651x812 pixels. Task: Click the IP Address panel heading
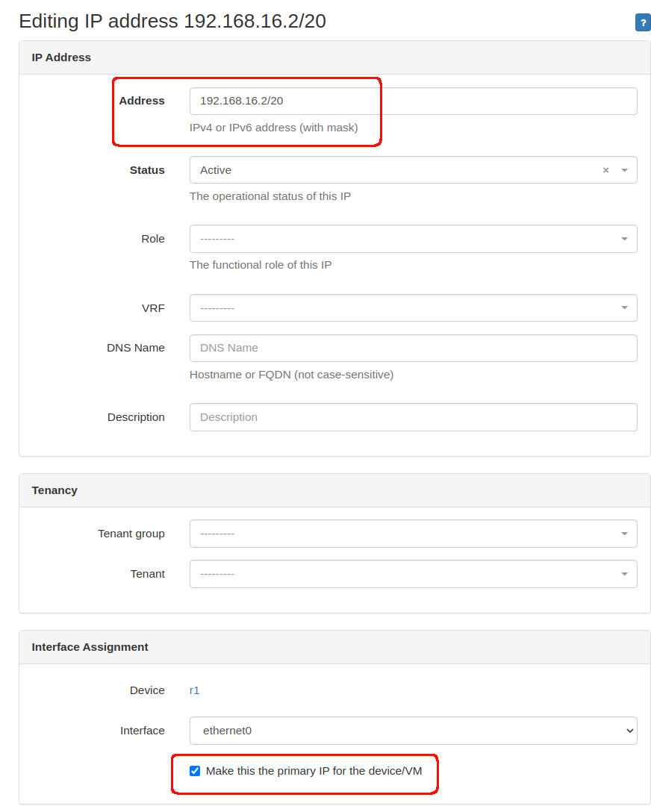61,57
